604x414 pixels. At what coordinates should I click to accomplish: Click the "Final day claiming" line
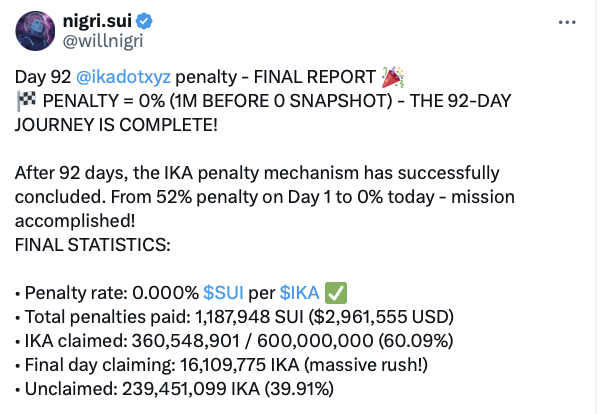pos(219,364)
